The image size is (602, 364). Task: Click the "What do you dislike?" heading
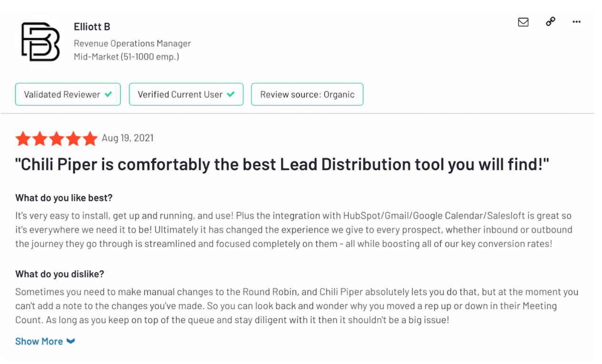coord(59,274)
